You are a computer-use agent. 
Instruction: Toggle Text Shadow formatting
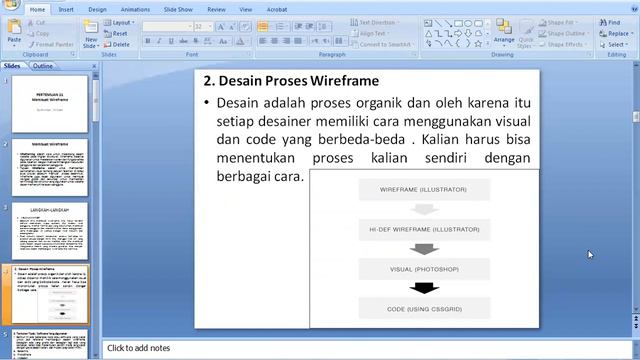tap(196, 41)
